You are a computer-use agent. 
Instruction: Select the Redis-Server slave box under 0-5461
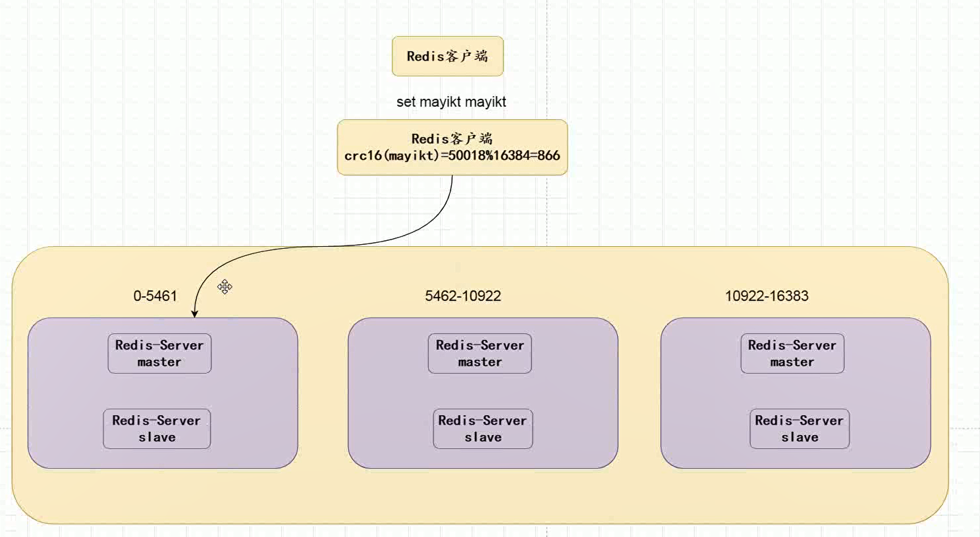[157, 429]
